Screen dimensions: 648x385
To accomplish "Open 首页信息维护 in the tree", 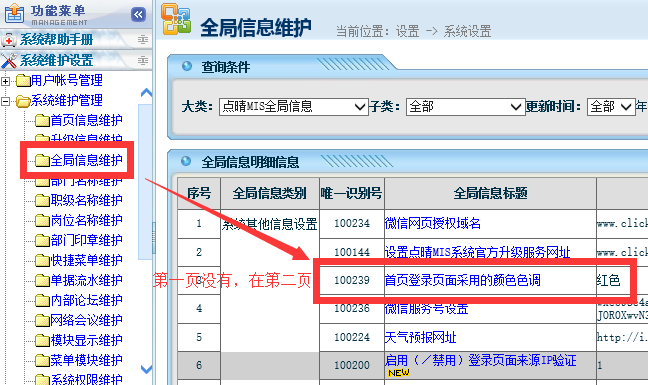I will (x=86, y=120).
